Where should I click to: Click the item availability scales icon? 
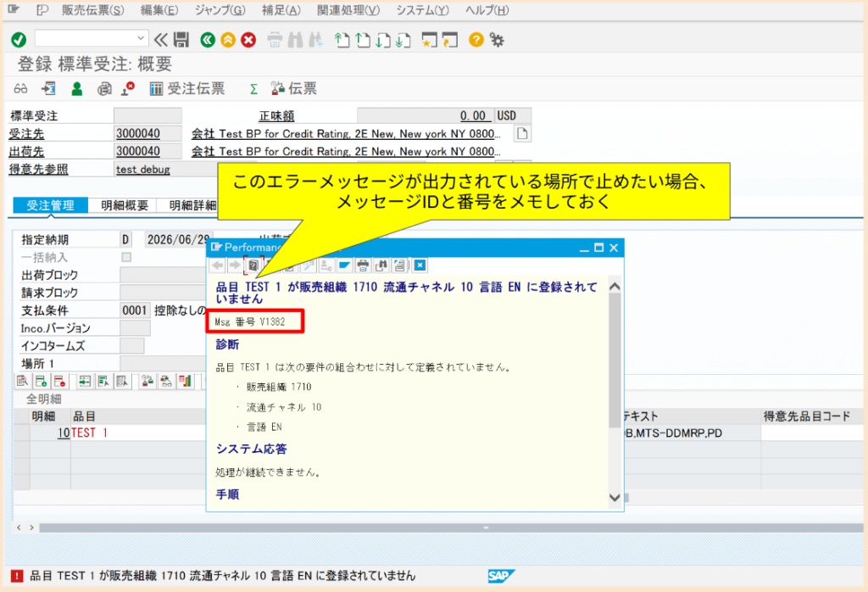point(147,381)
